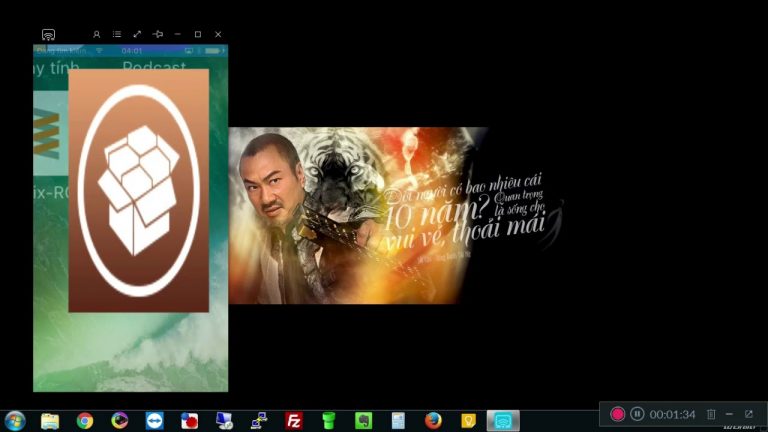The height and width of the screenshot is (432, 768).
Task: Minimize the recording control bar
Action: coord(729,414)
